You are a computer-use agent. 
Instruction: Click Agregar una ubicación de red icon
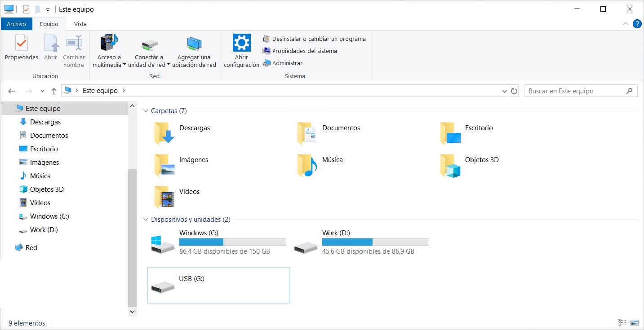194,44
